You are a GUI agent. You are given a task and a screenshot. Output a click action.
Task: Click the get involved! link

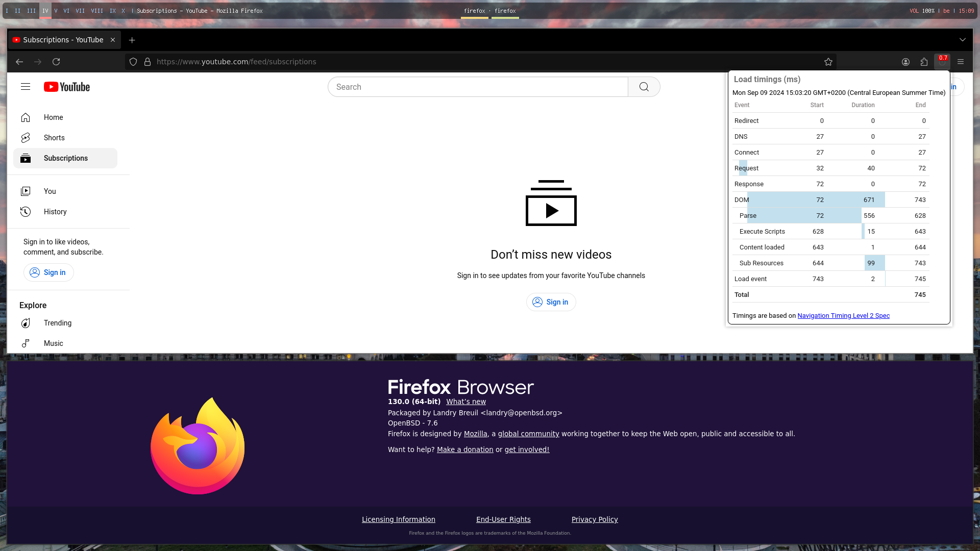pos(527,449)
